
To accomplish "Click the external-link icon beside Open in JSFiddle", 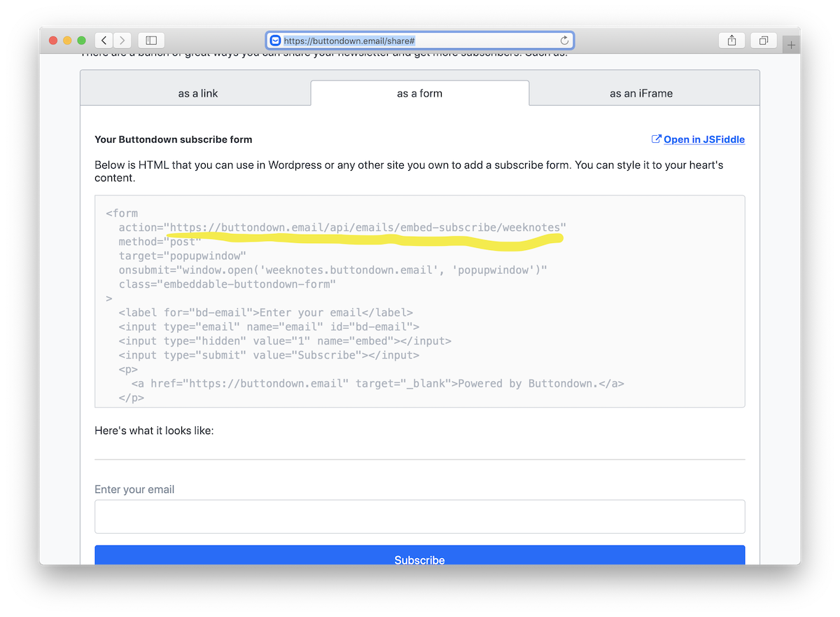I will pyautogui.click(x=656, y=139).
